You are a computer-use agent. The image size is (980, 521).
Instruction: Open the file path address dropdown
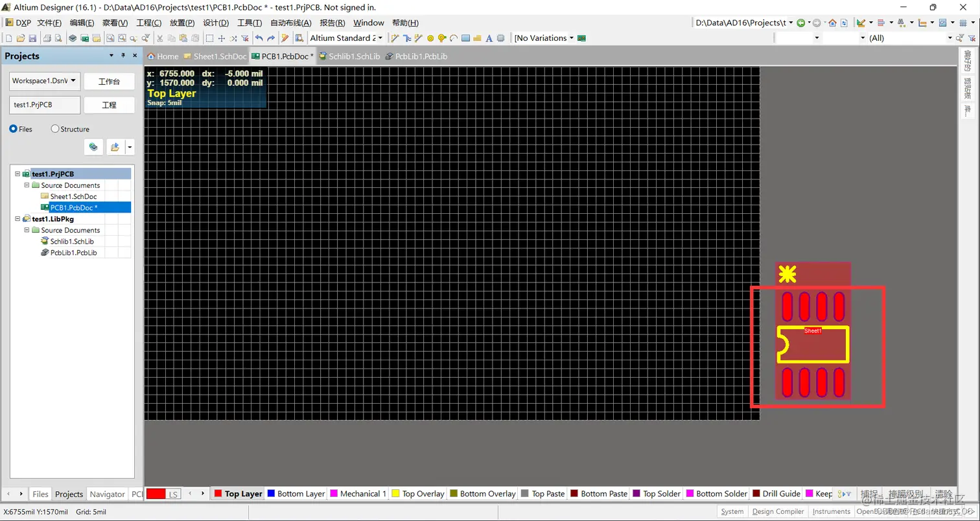791,23
